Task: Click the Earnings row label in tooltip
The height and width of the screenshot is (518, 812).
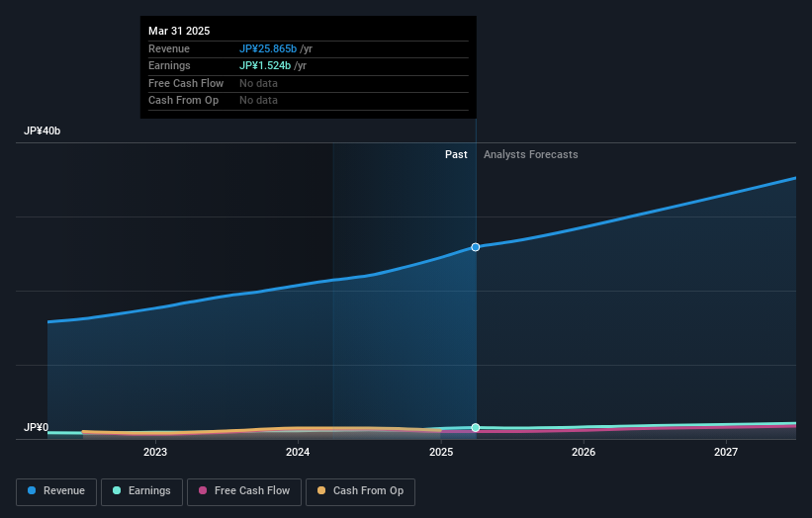Action: [x=169, y=65]
